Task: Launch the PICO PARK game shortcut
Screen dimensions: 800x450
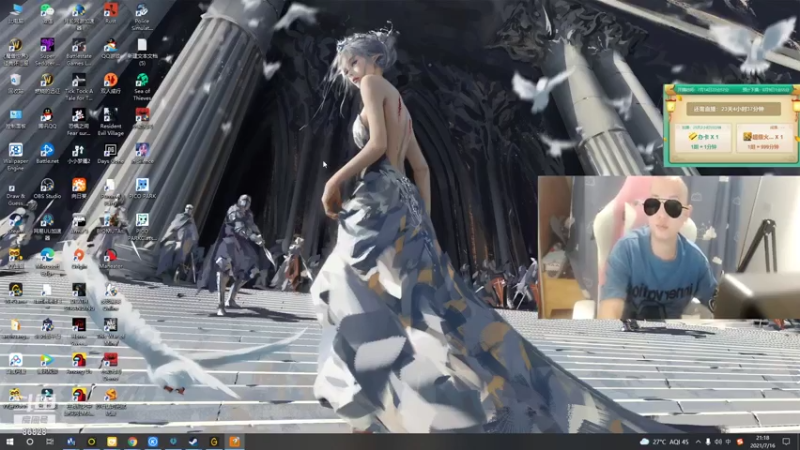Action: (142, 188)
